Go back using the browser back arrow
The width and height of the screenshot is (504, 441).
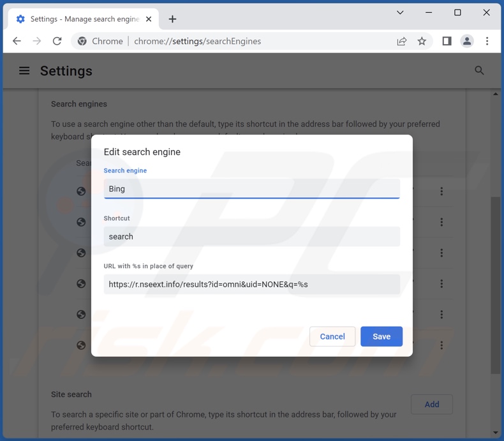(x=17, y=41)
